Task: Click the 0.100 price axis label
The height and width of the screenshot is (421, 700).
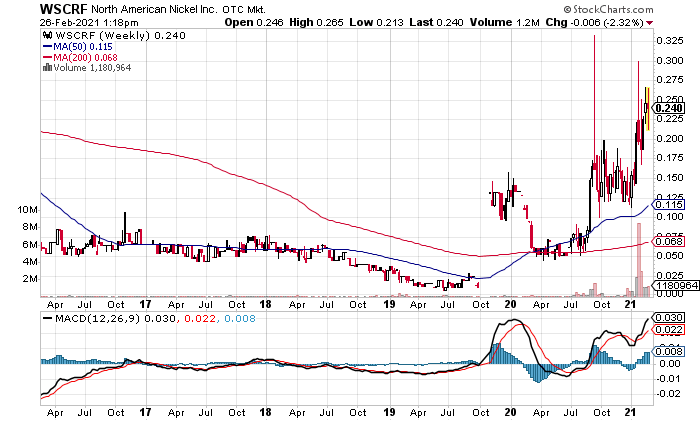Action: tap(670, 217)
